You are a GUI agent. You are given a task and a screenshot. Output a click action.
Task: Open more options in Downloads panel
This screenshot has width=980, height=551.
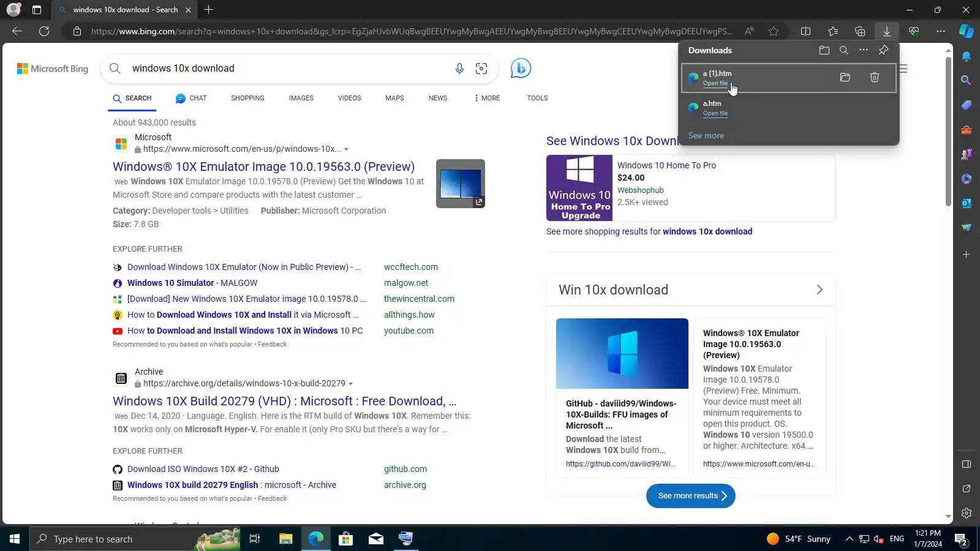pos(864,50)
